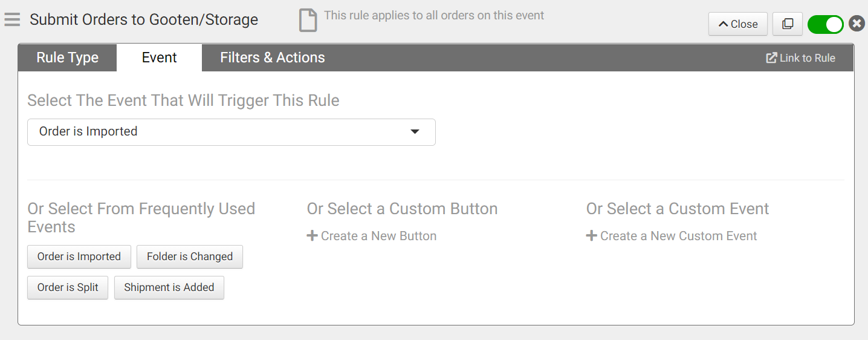Select the Shipment is Added button

click(169, 287)
